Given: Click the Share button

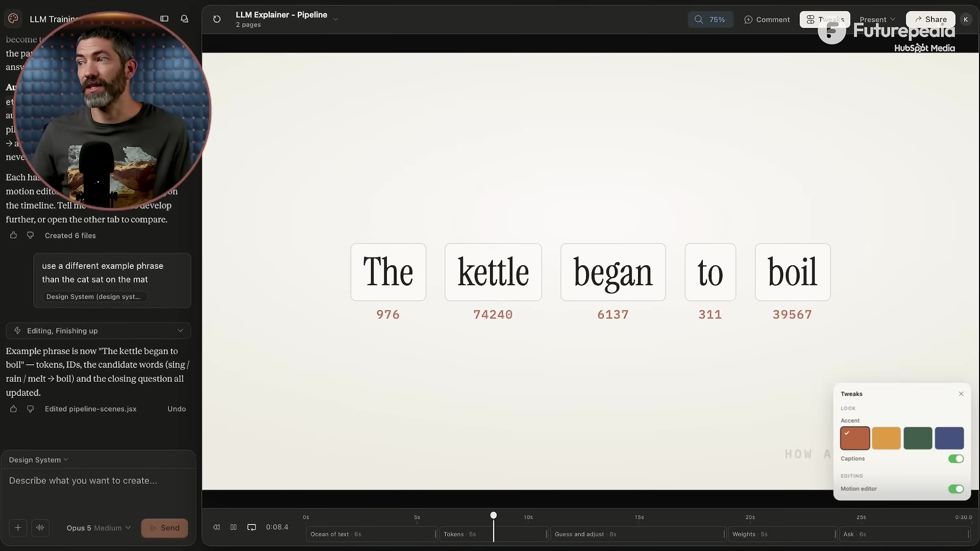Looking at the screenshot, I should pyautogui.click(x=930, y=19).
